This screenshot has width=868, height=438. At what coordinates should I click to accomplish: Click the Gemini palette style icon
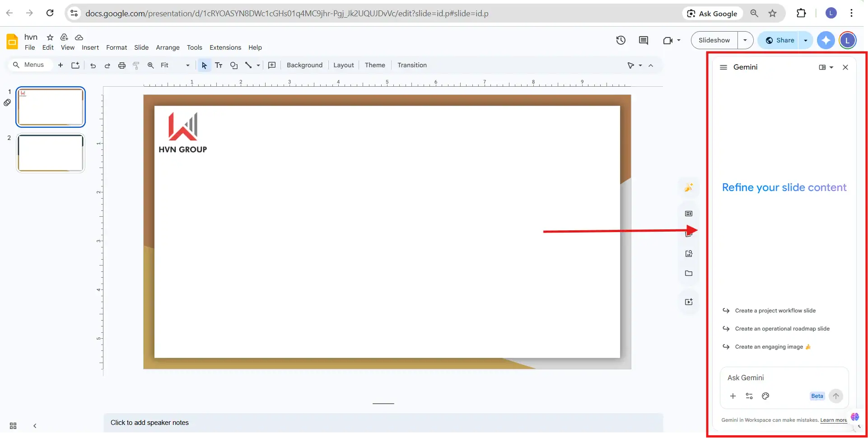click(765, 396)
